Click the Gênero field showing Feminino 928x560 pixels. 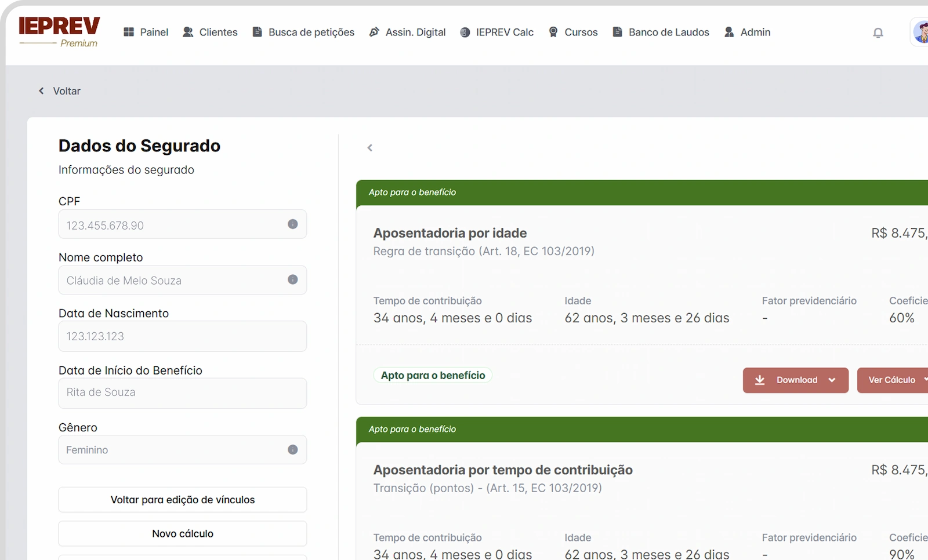pyautogui.click(x=183, y=450)
